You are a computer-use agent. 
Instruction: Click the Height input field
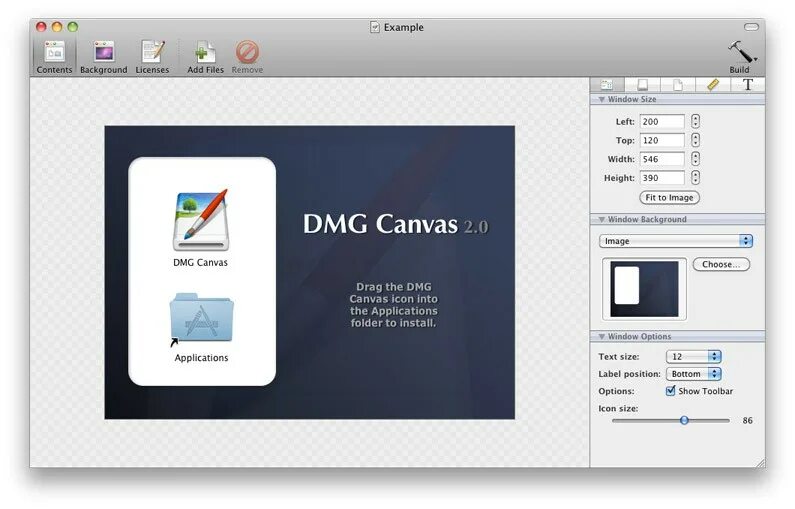662,178
